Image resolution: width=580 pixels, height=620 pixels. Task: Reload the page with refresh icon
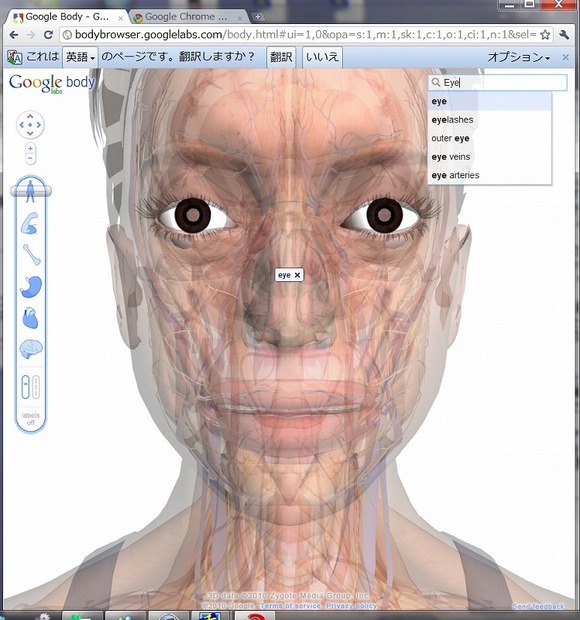[x=48, y=35]
